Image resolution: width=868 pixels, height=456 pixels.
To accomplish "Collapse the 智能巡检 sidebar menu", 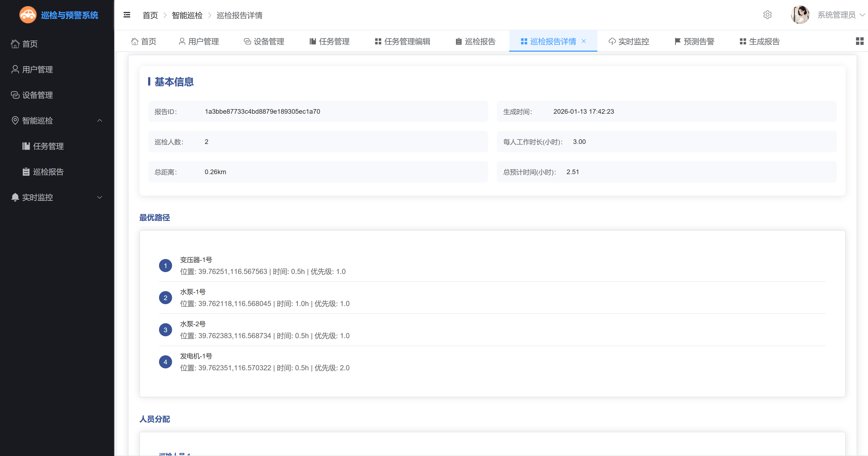I will (x=99, y=121).
